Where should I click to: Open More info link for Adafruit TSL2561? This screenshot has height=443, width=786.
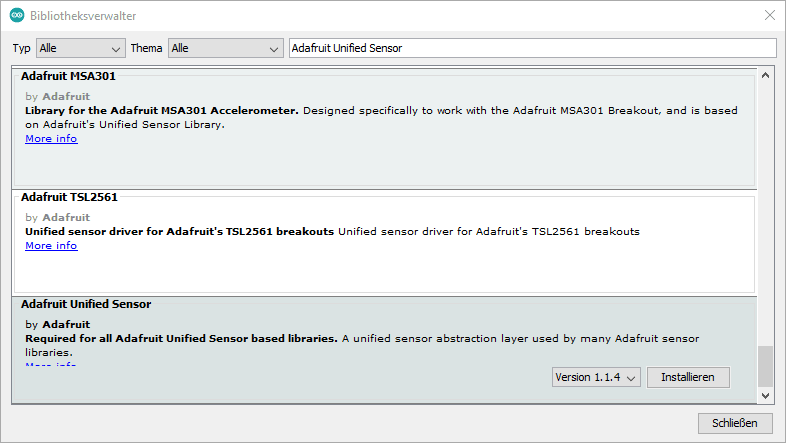click(51, 246)
